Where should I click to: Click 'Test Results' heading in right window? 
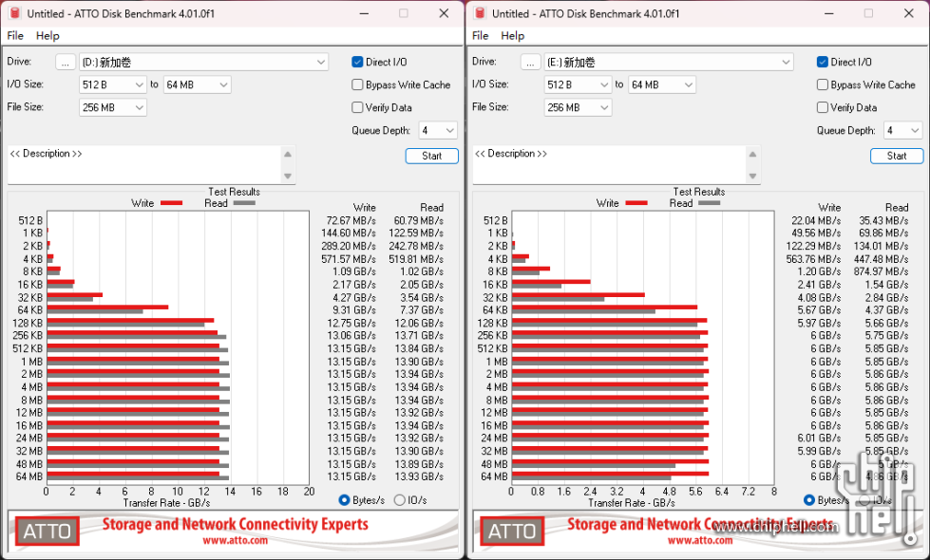coord(698,192)
